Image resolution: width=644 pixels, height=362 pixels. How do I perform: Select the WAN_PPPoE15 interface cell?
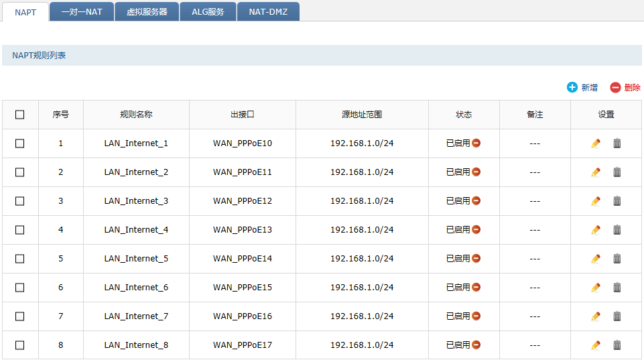click(243, 287)
